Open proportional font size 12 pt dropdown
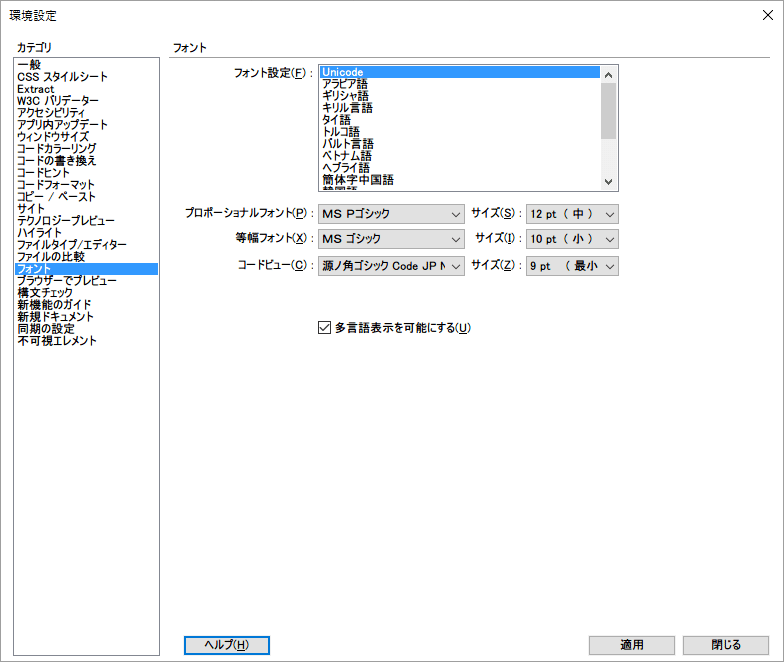Viewport: 784px width, 662px height. (x=572, y=214)
